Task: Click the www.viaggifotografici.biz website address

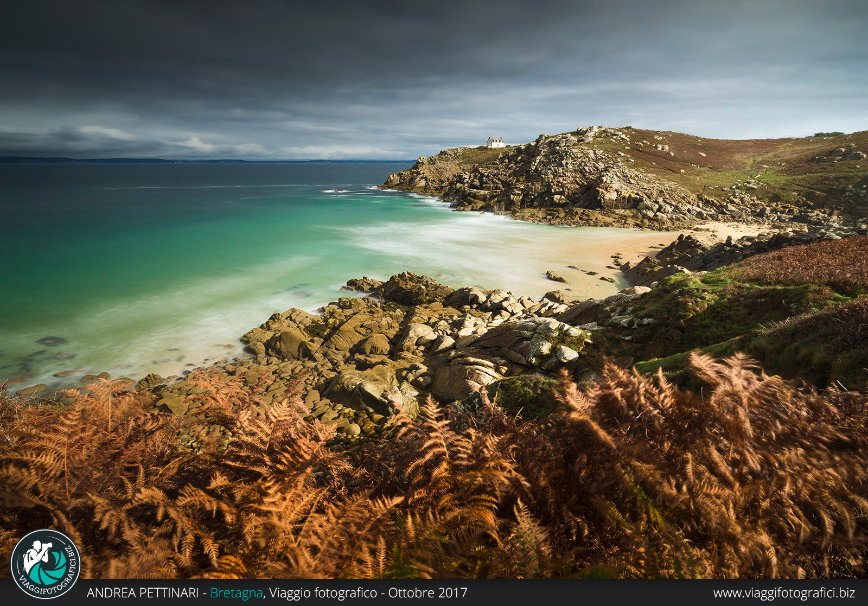Action: [x=784, y=593]
